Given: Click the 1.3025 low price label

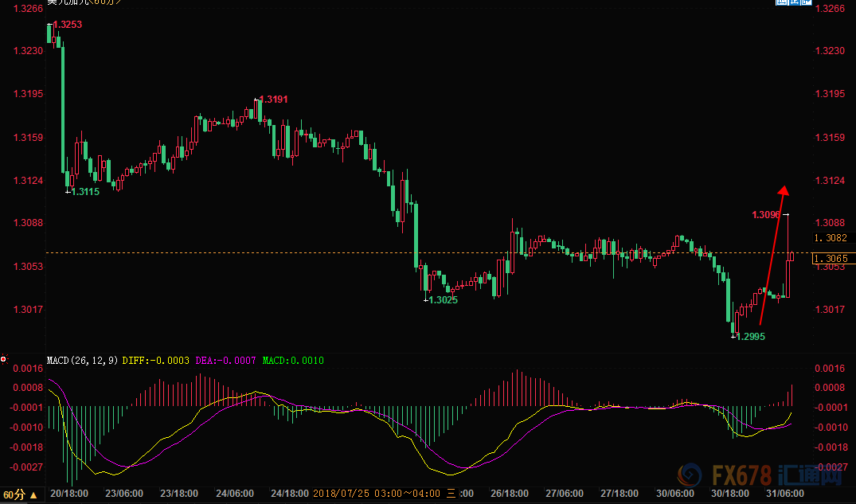Looking at the screenshot, I should pyautogui.click(x=444, y=300).
